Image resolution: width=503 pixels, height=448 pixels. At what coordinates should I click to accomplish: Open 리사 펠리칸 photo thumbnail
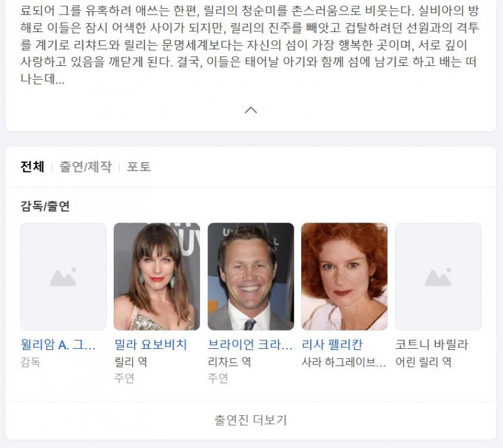344,276
